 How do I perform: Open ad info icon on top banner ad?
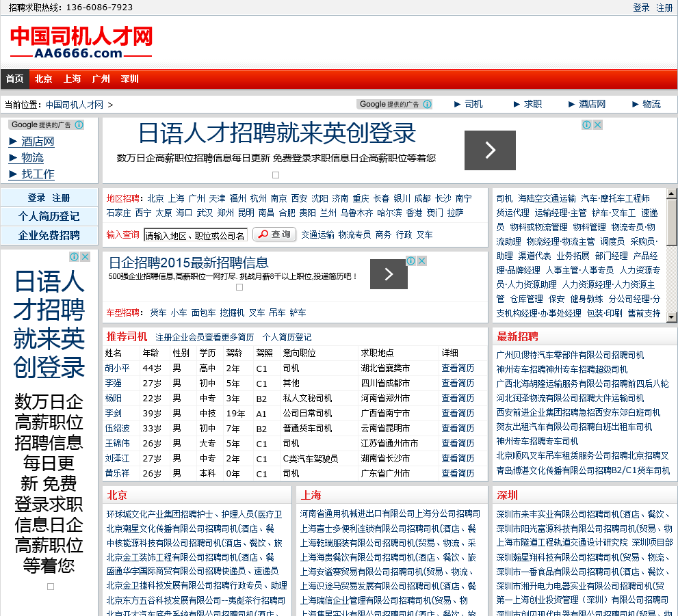click(587, 125)
